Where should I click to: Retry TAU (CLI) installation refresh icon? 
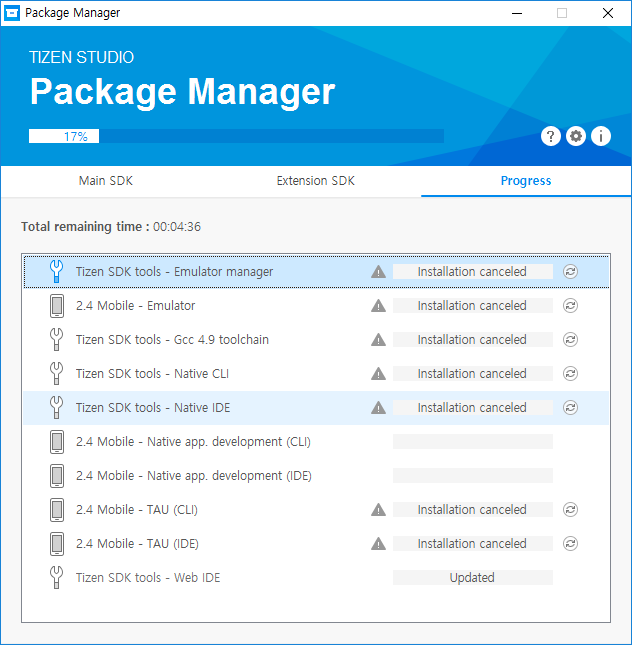(x=570, y=510)
